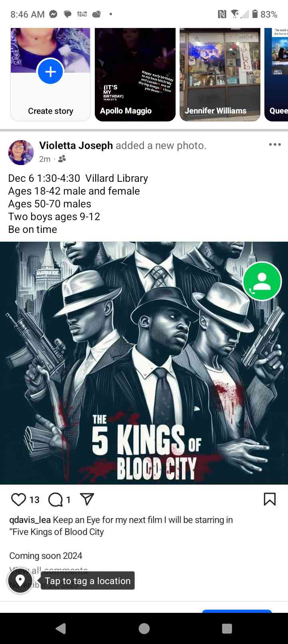Open Violetta Joseph's profile name link
The width and height of the screenshot is (288, 644).
click(76, 145)
